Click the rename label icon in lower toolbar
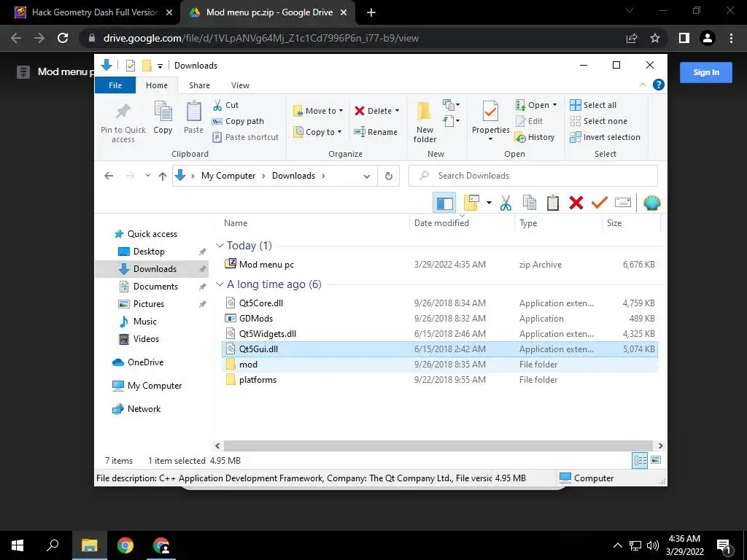This screenshot has height=560, width=747. coord(623,203)
